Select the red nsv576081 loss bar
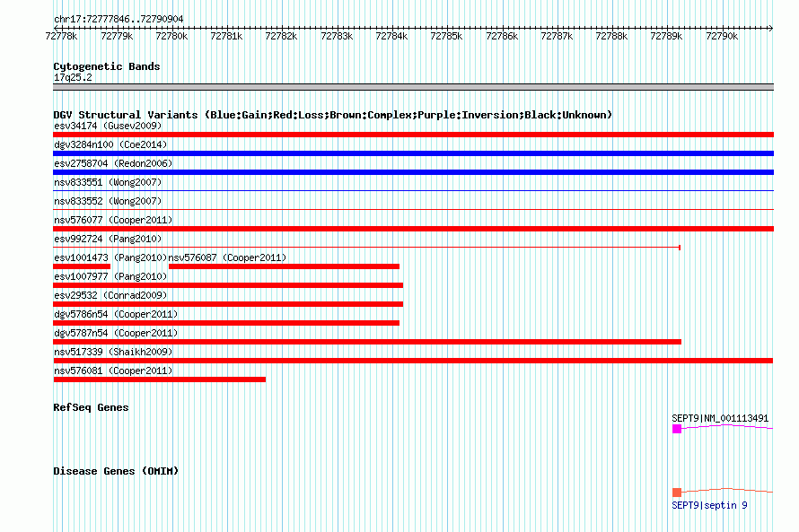This screenshot has width=799, height=532. pos(159,379)
